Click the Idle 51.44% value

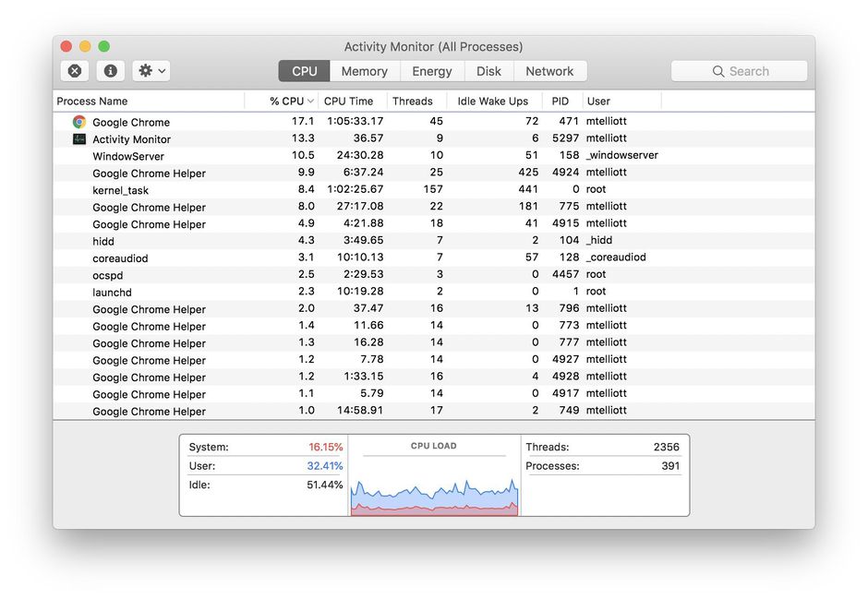click(325, 485)
